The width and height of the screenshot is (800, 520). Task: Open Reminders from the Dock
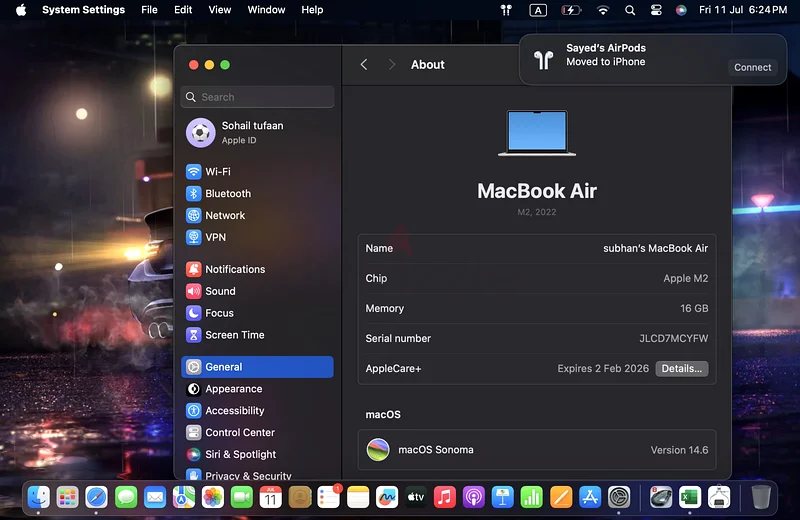pyautogui.click(x=329, y=497)
